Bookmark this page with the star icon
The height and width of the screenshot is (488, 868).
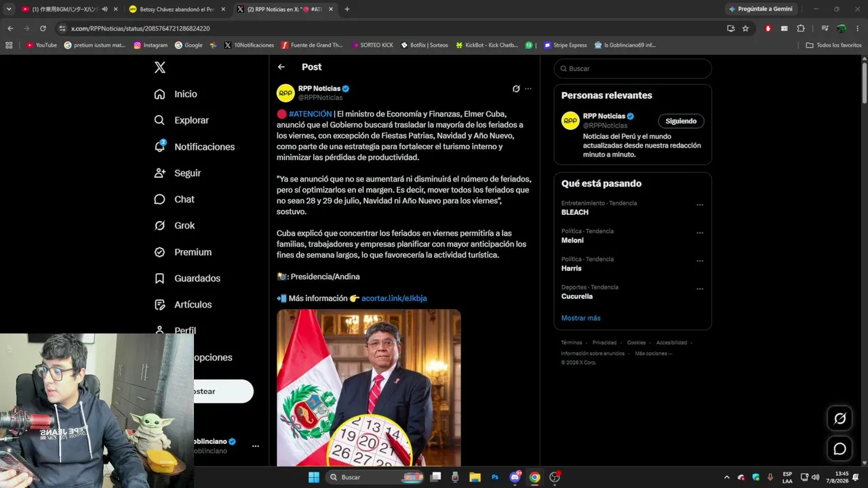745,28
